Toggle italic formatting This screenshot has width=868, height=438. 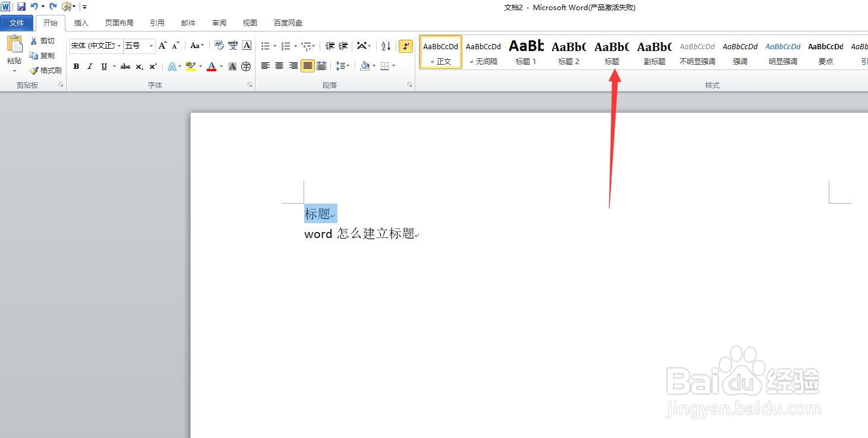[x=90, y=66]
